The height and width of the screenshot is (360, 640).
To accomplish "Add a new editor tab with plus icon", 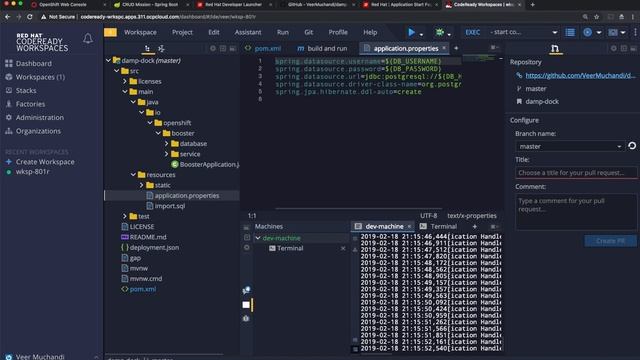I will point(456,48).
